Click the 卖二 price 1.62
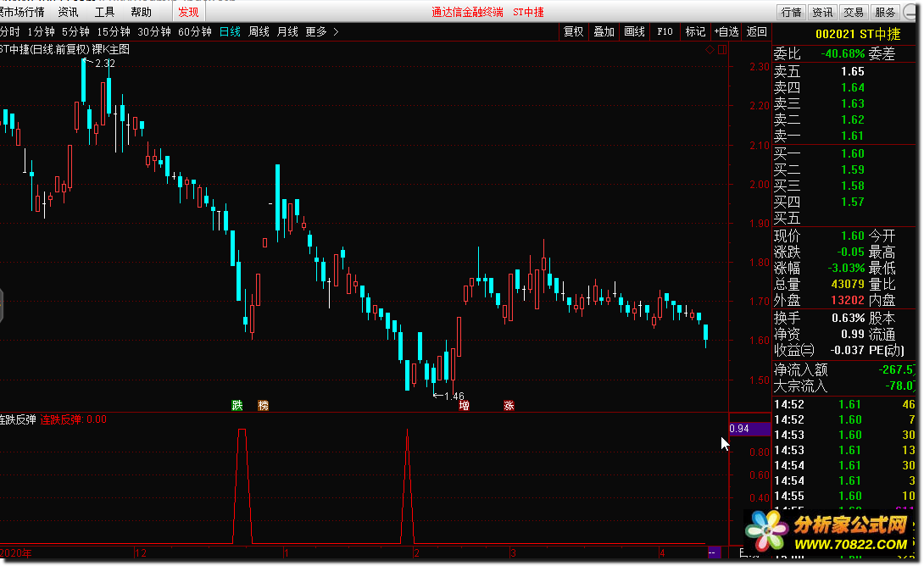 pyautogui.click(x=853, y=119)
